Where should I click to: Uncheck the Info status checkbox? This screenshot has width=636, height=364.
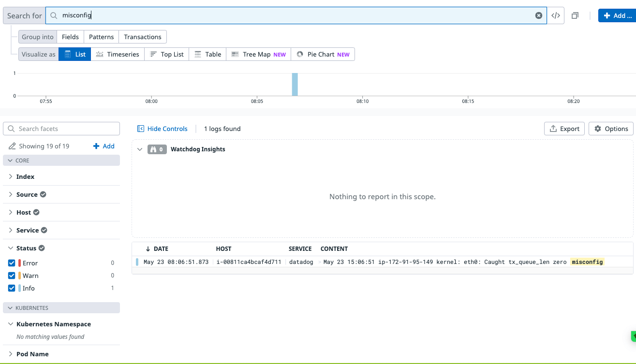coord(12,288)
